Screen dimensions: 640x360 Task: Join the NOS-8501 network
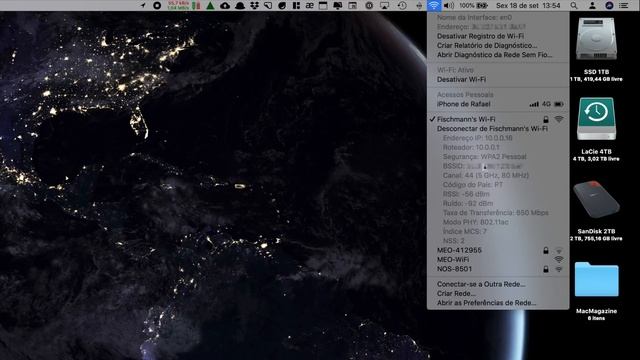click(498, 269)
